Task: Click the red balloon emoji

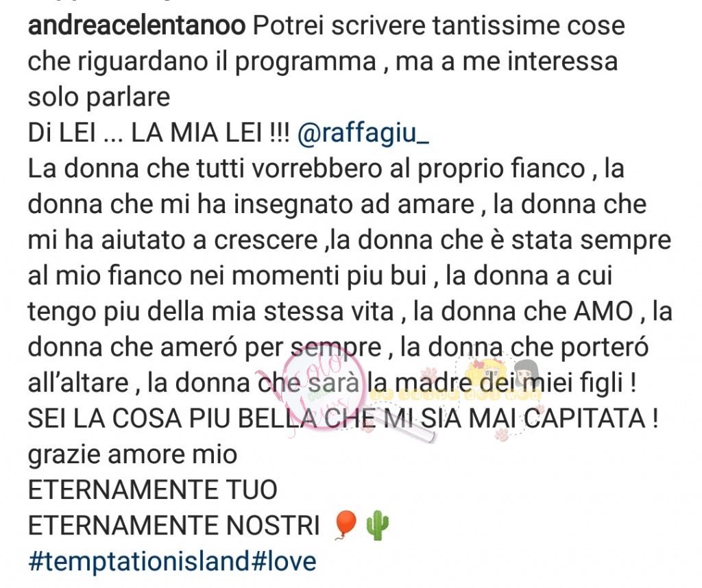Action: (346, 526)
